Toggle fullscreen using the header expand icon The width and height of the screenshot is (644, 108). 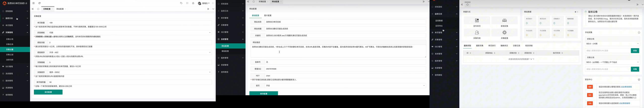pos(187,3)
